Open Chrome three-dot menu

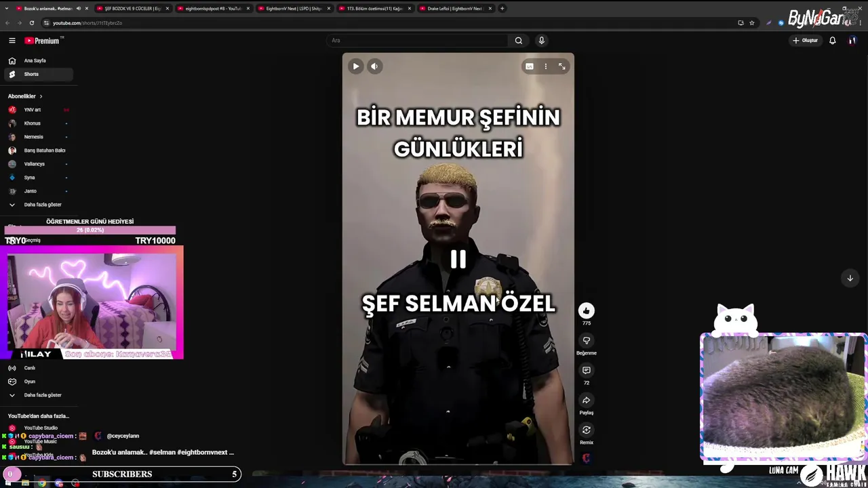pyautogui.click(x=861, y=23)
